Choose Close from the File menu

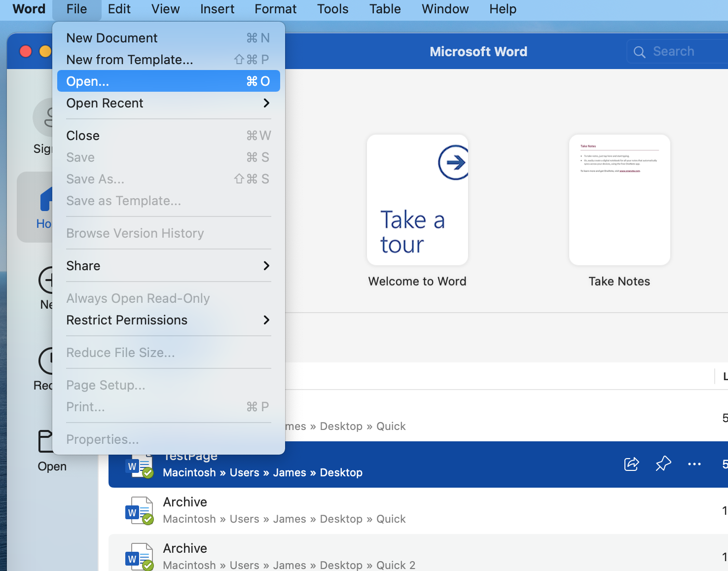point(169,136)
